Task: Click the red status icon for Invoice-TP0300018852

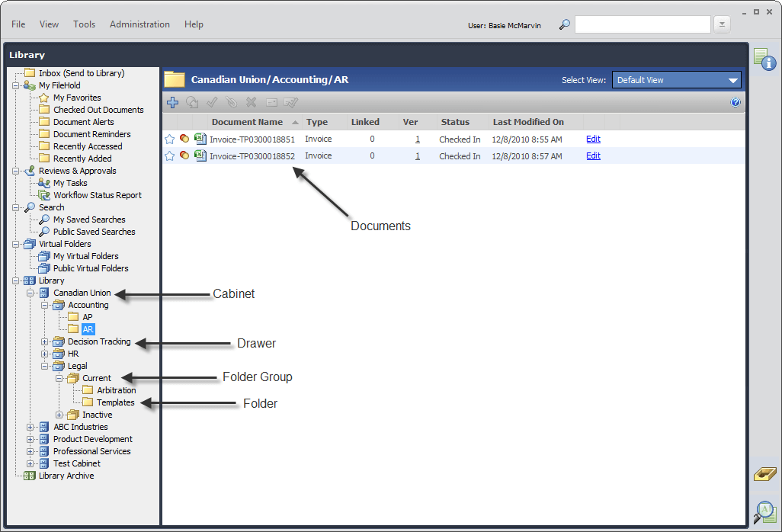Action: tap(184, 155)
